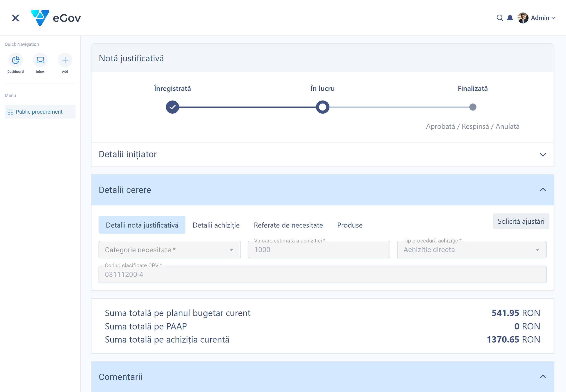Open the Produse tab

350,225
